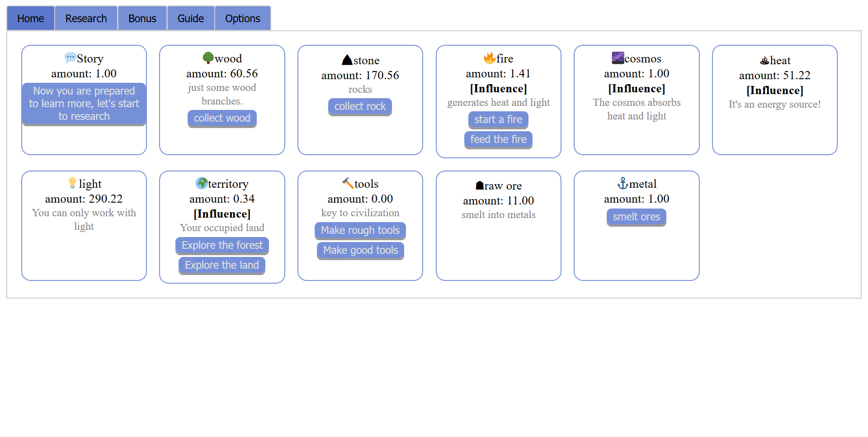Click the cosmos galaxy icon
868x437 pixels.
pyautogui.click(x=618, y=58)
